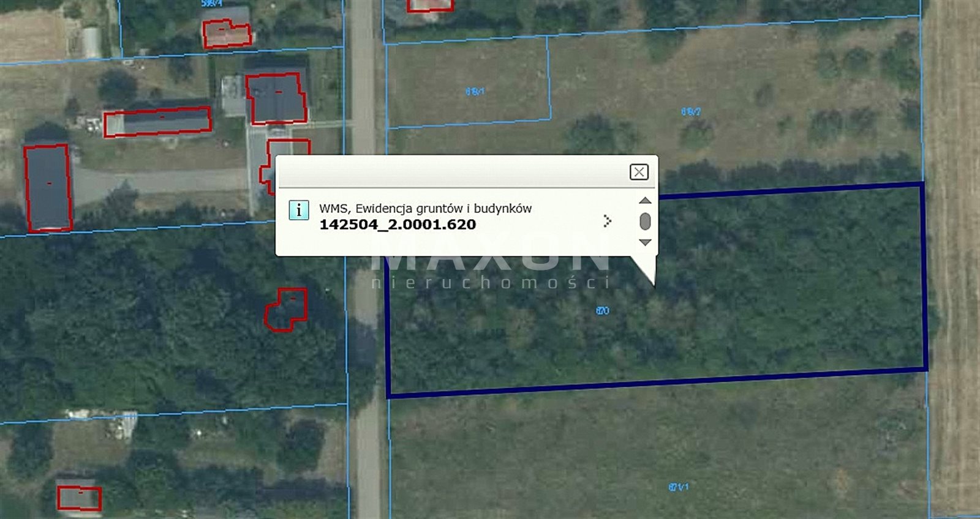
Task: Expand details with the right chevron arrow
Action: pos(607,221)
